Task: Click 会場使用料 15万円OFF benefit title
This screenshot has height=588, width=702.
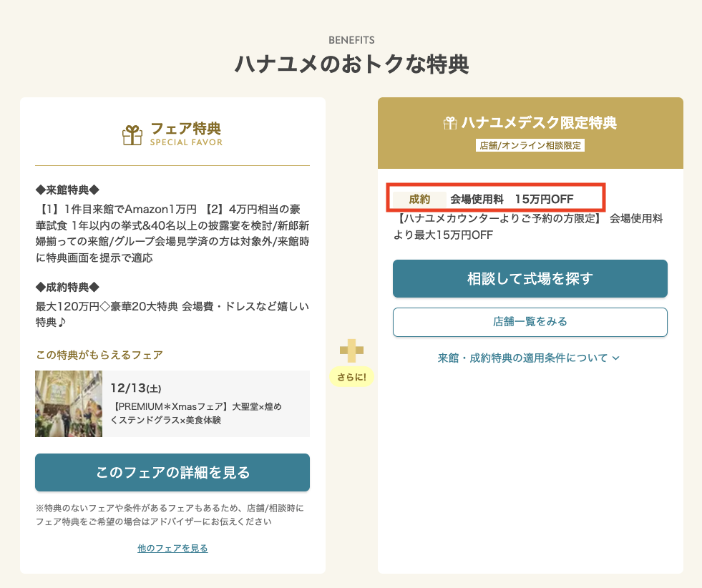Action: [x=512, y=198]
